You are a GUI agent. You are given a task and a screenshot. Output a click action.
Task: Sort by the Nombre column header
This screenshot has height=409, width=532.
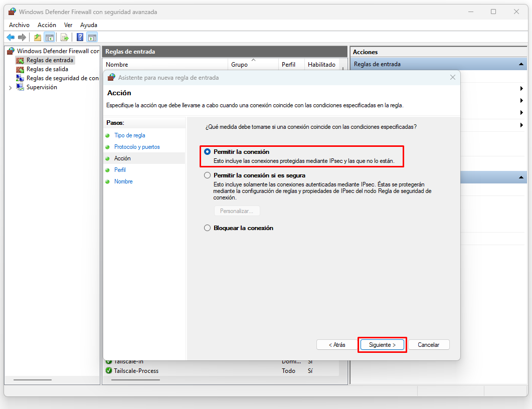[165, 65]
